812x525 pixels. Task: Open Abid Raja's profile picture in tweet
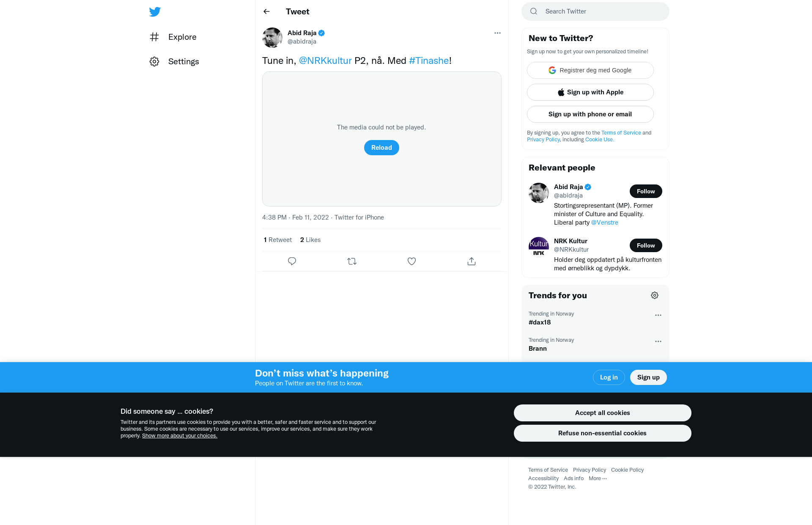coord(272,38)
